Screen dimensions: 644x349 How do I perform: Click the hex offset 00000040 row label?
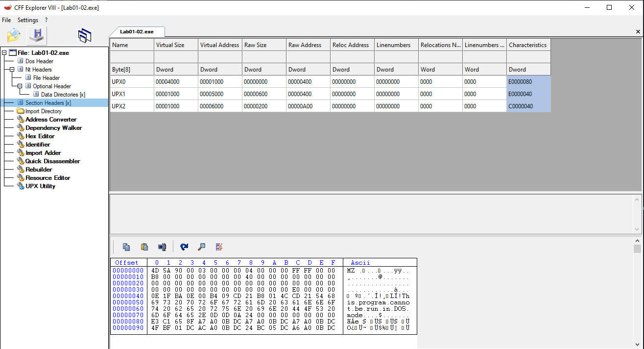coord(128,296)
